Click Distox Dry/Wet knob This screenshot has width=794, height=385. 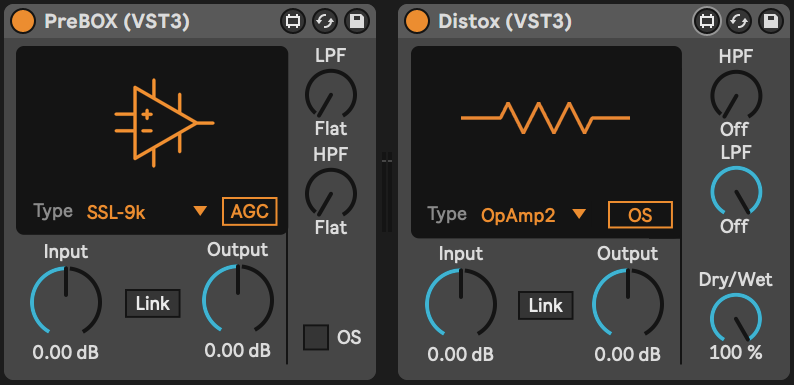[736, 318]
